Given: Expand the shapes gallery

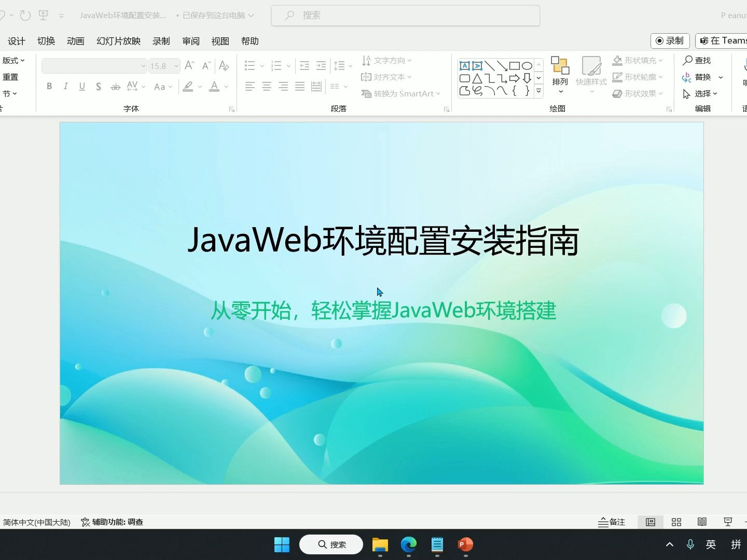Looking at the screenshot, I should click(538, 91).
